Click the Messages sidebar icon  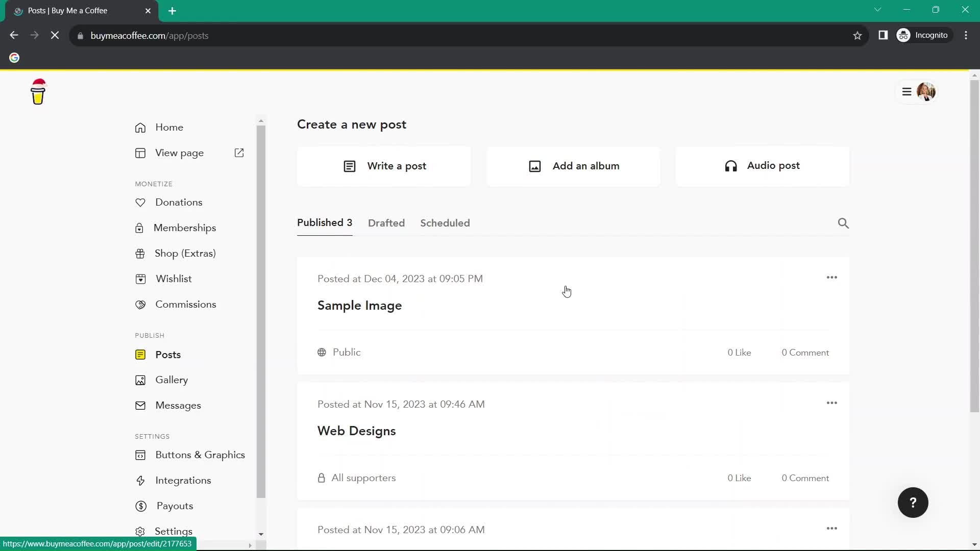tap(140, 405)
